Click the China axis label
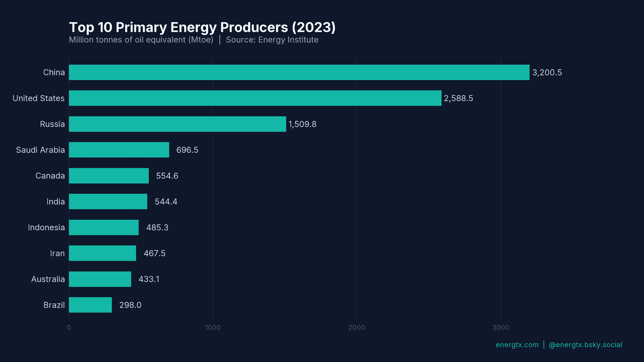644x362 pixels. [x=54, y=72]
